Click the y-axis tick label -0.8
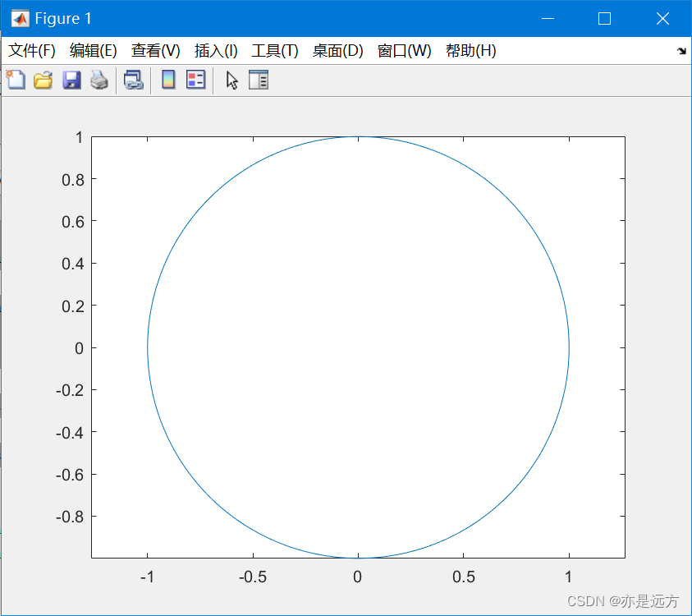 70,517
